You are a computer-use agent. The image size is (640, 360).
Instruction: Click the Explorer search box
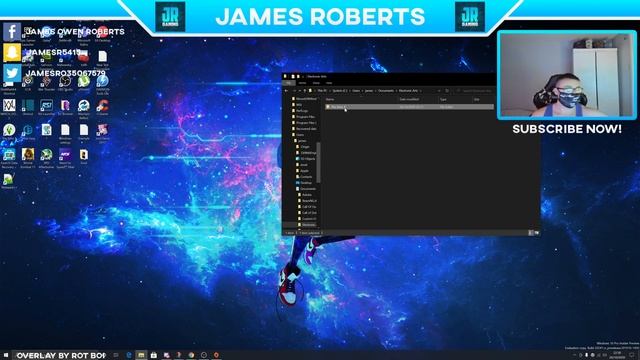pos(475,91)
